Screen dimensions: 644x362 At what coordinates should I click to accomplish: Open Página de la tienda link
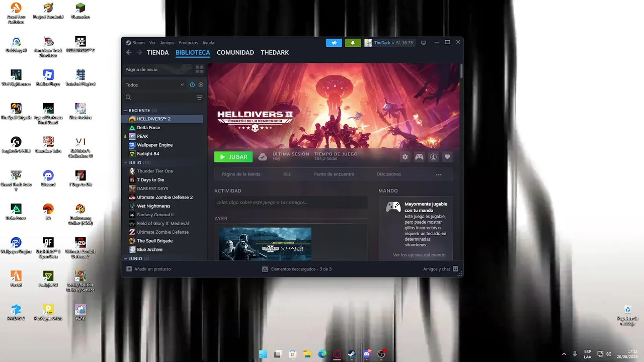(241, 174)
